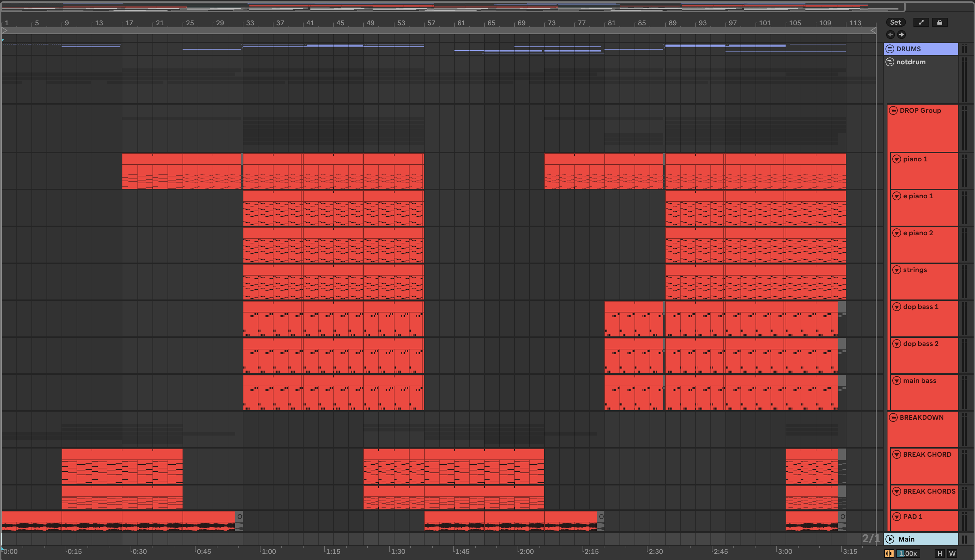Image resolution: width=975 pixels, height=560 pixels.
Task: Select the strings track name
Action: point(914,270)
